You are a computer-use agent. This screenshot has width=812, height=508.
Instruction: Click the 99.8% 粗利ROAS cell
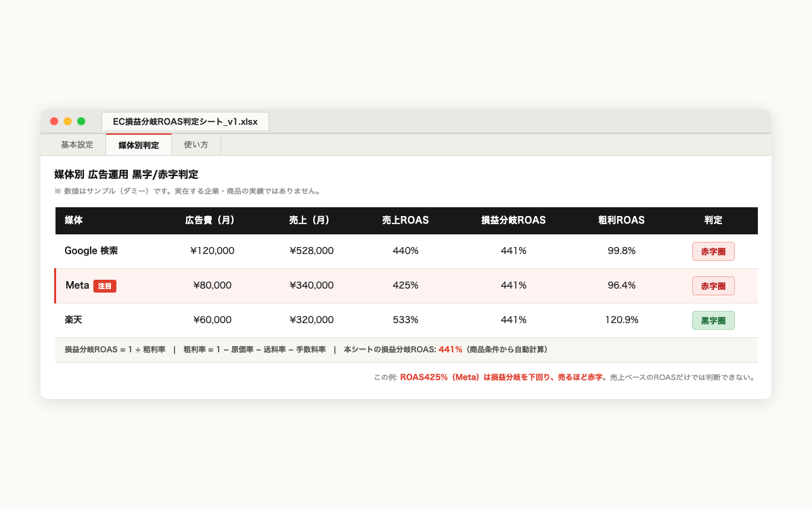click(x=622, y=251)
